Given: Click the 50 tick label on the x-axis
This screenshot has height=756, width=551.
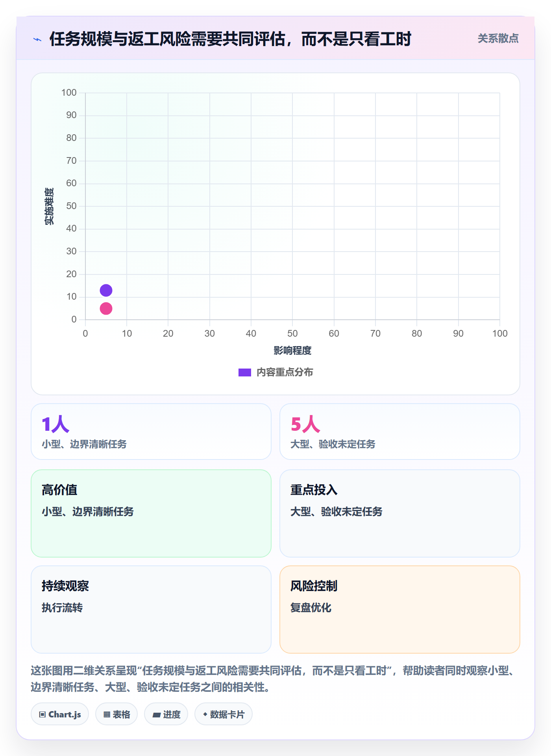Looking at the screenshot, I should coord(292,334).
